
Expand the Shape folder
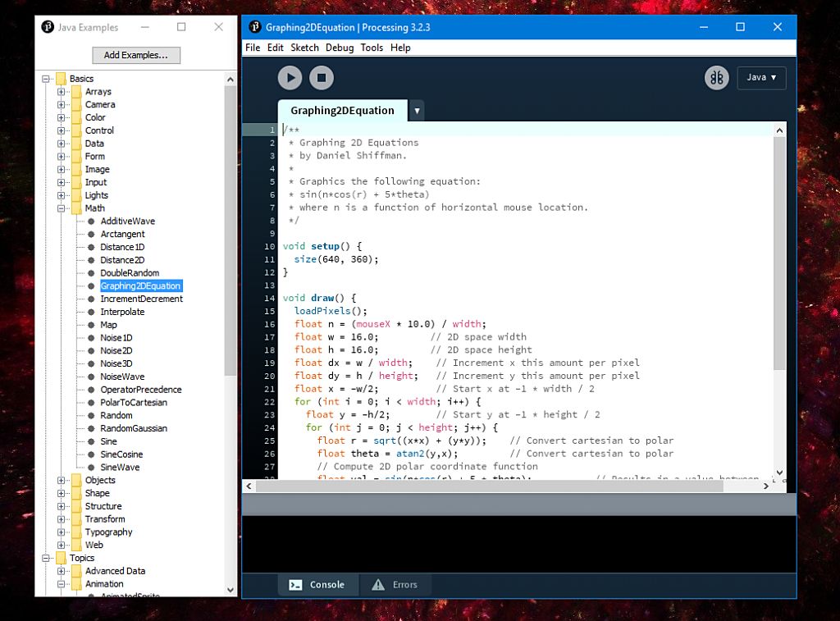pyautogui.click(x=61, y=493)
